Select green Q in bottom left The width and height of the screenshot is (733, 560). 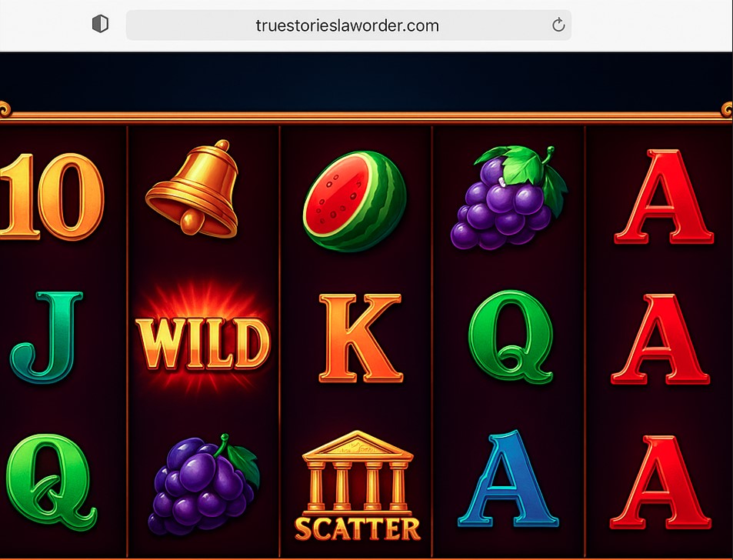tap(51, 482)
